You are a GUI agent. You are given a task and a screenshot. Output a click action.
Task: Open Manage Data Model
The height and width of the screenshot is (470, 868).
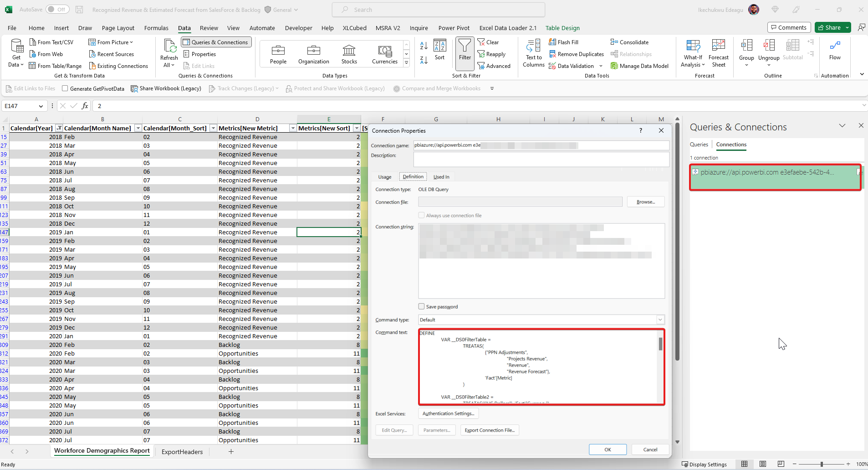(x=639, y=66)
